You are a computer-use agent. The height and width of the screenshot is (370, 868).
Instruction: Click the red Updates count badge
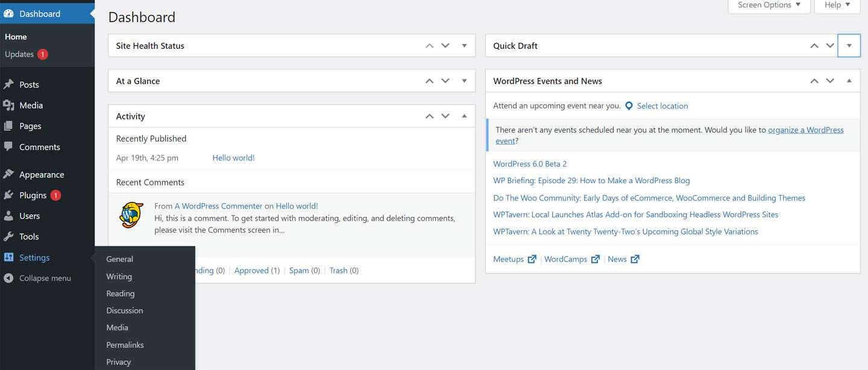[42, 54]
